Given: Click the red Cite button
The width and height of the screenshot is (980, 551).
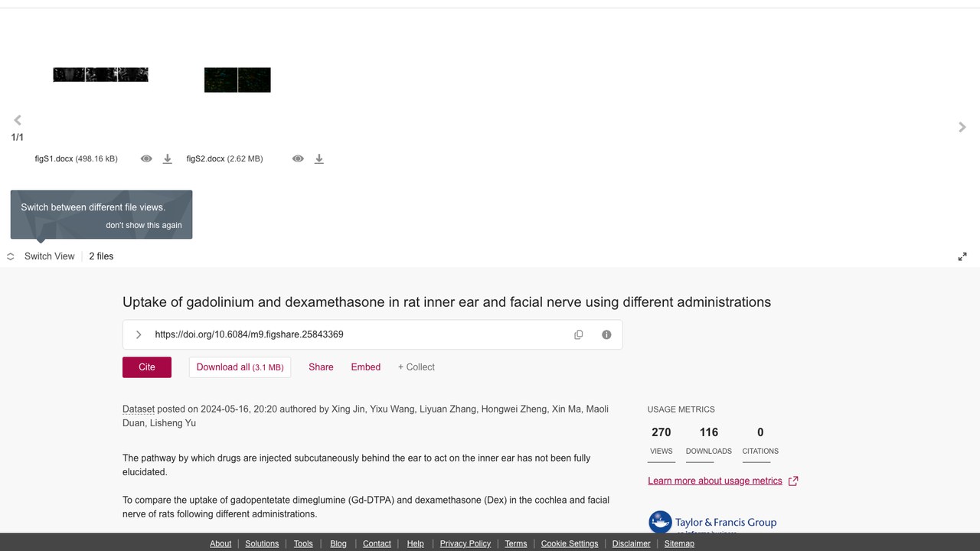Looking at the screenshot, I should pyautogui.click(x=147, y=367).
